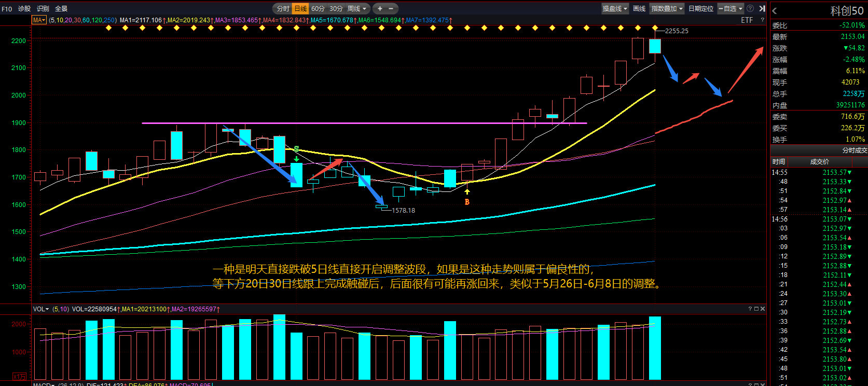This screenshot has width=868, height=386.
Task: Close the VOL indicator pane
Action: tap(762, 309)
